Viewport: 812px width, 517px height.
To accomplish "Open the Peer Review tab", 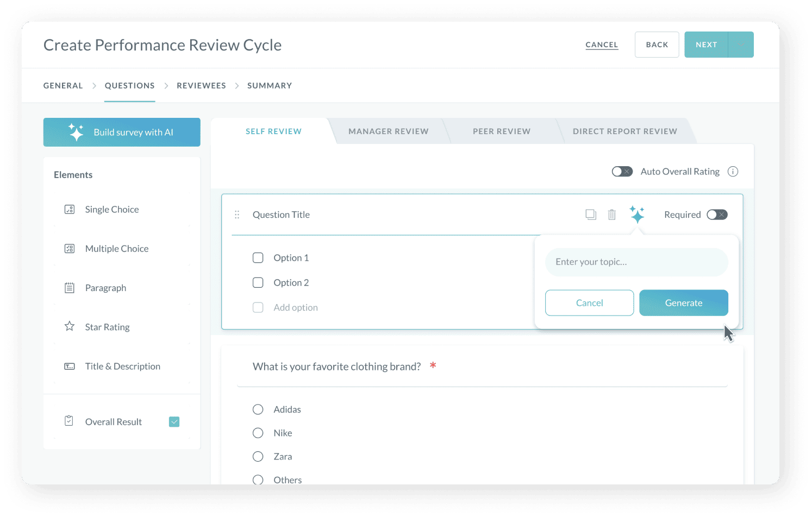I will pyautogui.click(x=501, y=131).
